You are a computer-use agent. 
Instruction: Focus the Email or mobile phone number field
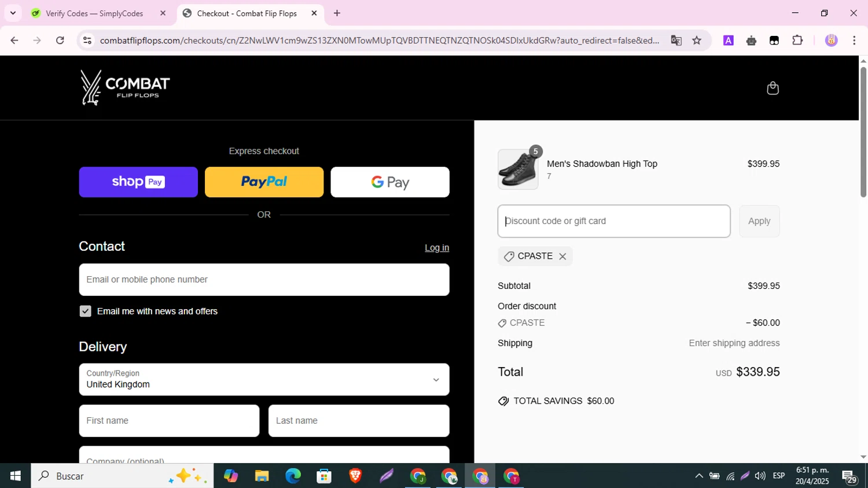tap(264, 280)
